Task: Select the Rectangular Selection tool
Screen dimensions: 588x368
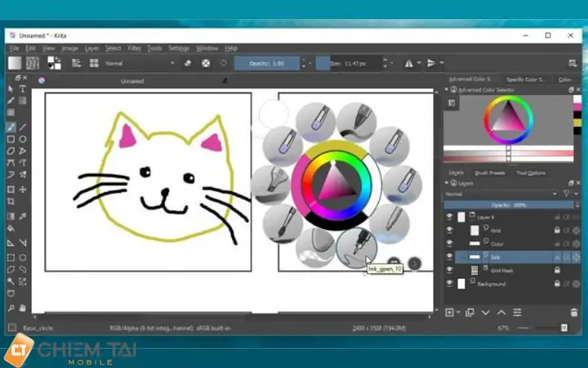Action: pyautogui.click(x=11, y=258)
